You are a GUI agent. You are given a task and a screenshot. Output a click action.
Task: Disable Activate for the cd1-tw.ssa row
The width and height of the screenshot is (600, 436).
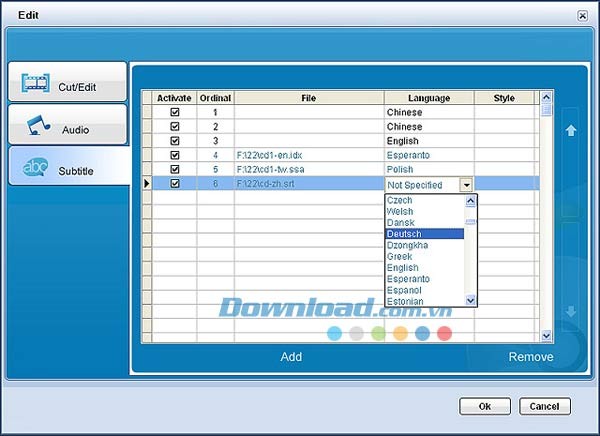click(175, 169)
